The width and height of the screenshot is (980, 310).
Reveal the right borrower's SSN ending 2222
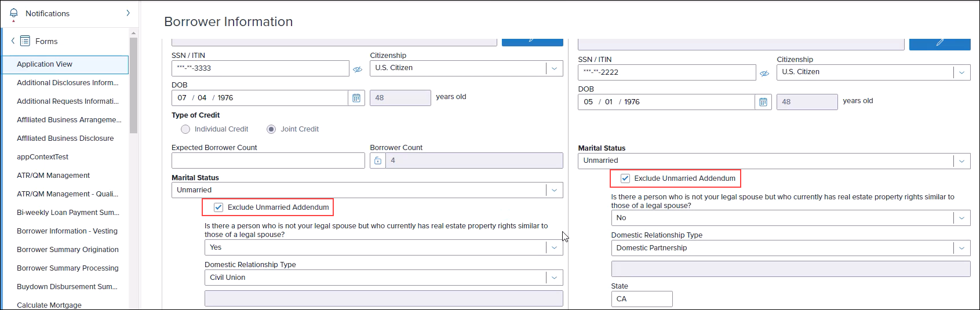(764, 73)
